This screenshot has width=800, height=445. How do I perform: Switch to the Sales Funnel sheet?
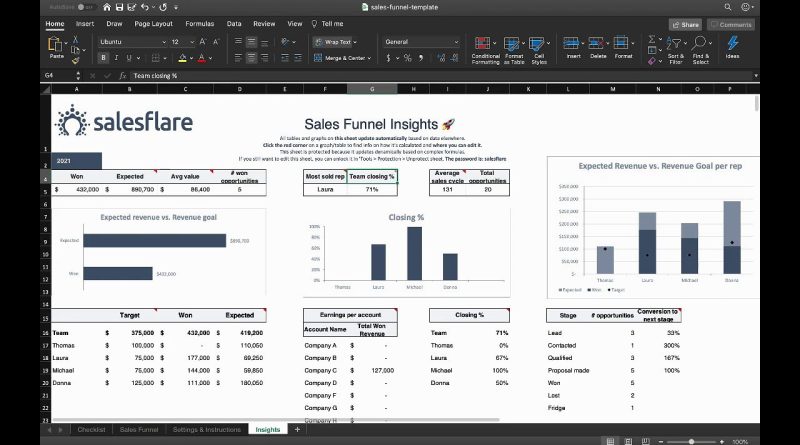pyautogui.click(x=139, y=430)
